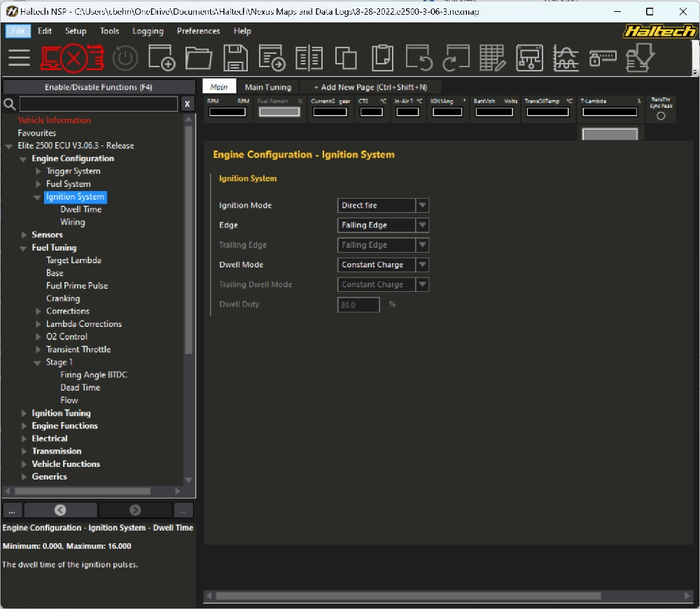Image resolution: width=700 pixels, height=609 pixels.
Task: Click the red ECU disconnected icon
Action: point(72,58)
